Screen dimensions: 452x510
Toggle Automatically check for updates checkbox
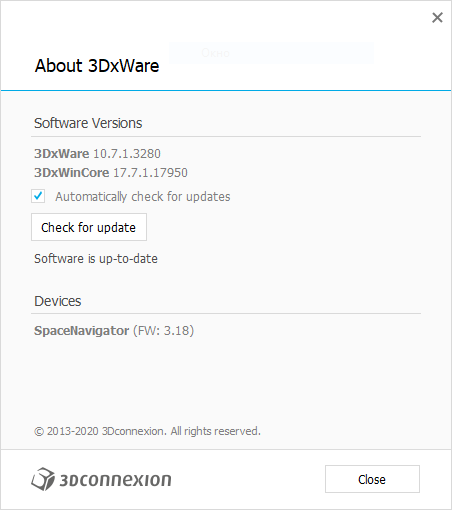click(38, 196)
